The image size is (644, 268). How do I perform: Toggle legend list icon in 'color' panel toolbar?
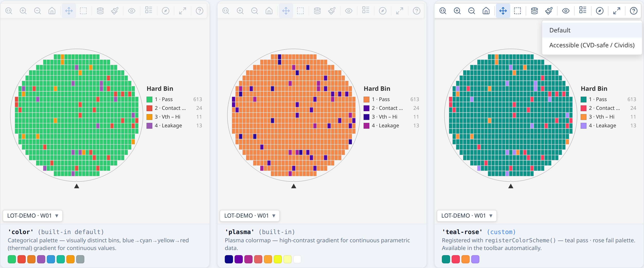coord(149,10)
